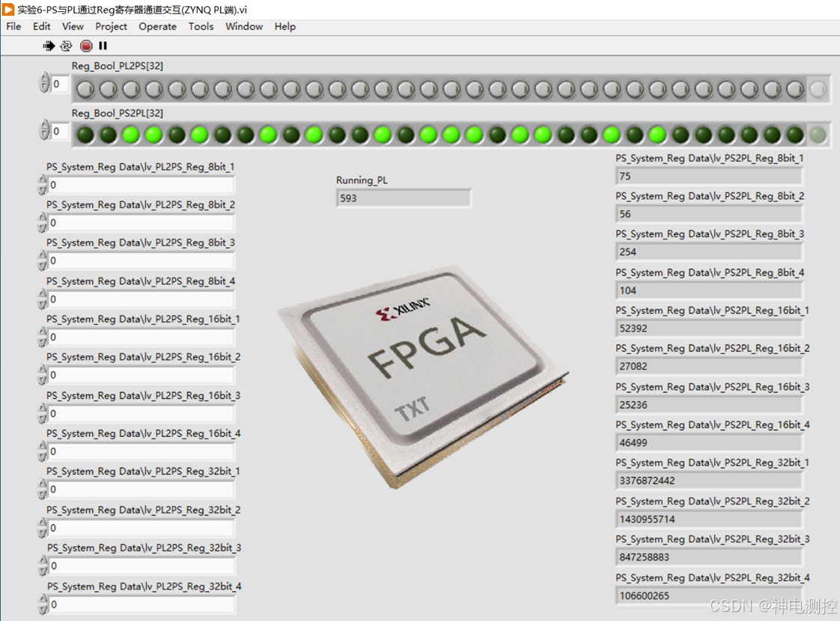Click stepper arrows for PL2PS_Reg_32bit_4
This screenshot has width=840, height=621.
click(x=43, y=605)
